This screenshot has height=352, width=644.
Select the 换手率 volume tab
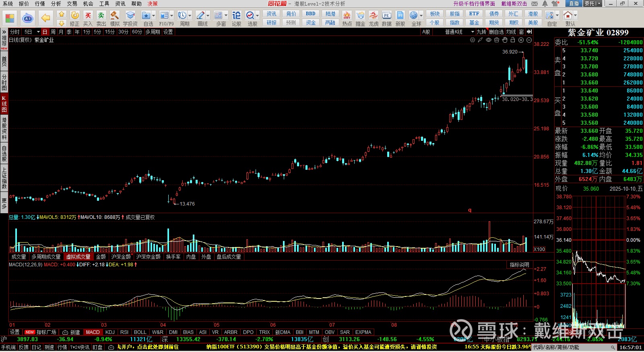(x=173, y=257)
